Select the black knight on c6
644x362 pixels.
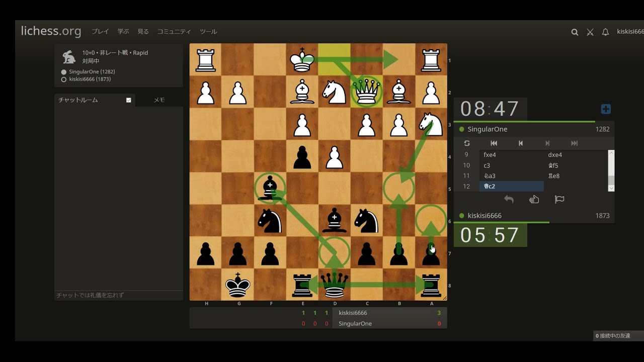[x=367, y=220]
